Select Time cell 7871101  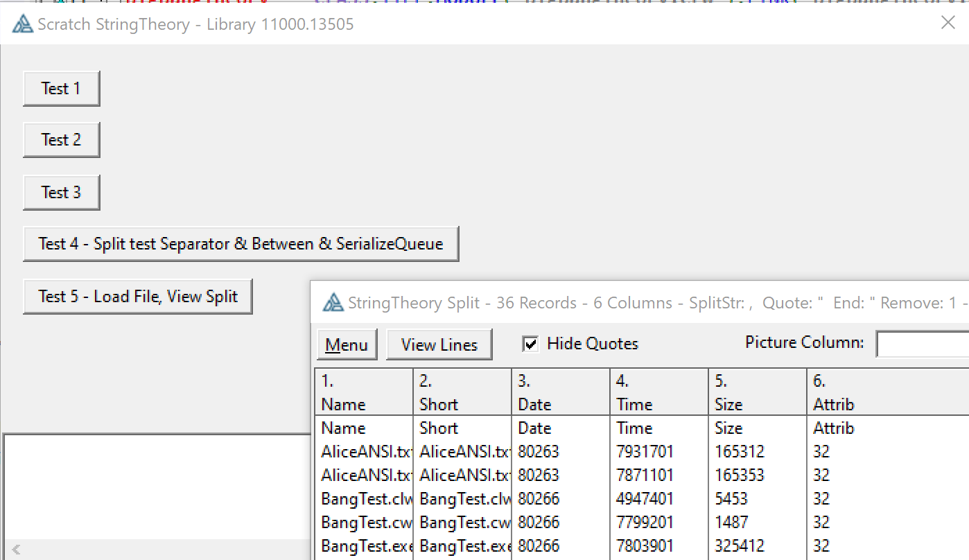pos(660,475)
